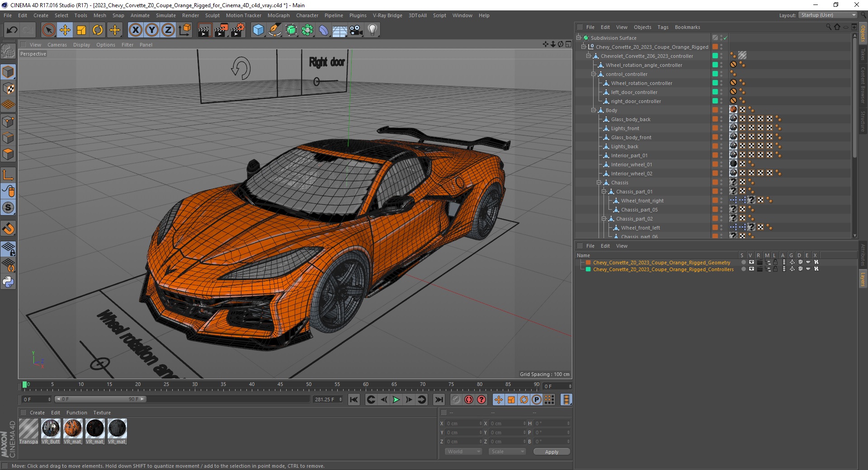Enable Edges mode
This screenshot has width=868, height=470.
click(8, 137)
